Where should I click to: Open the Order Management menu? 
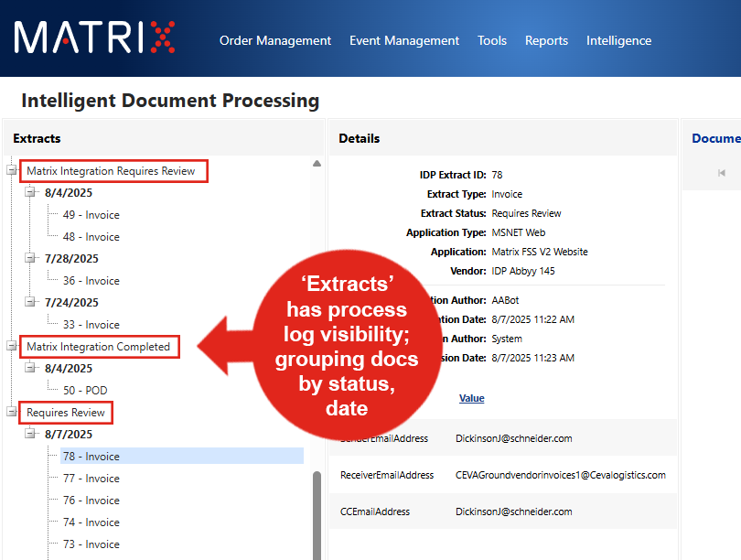tap(275, 40)
